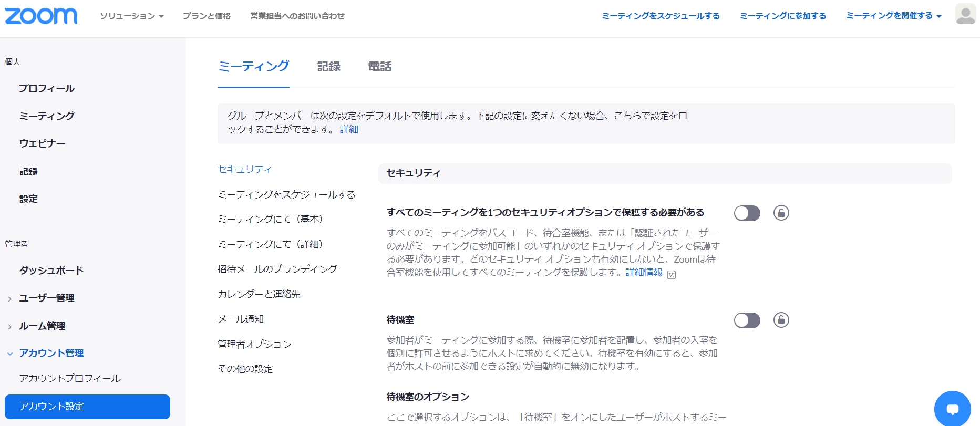Expand ルーム管理 in sidebar
Viewport: 980px width, 426px height.
tap(42, 326)
